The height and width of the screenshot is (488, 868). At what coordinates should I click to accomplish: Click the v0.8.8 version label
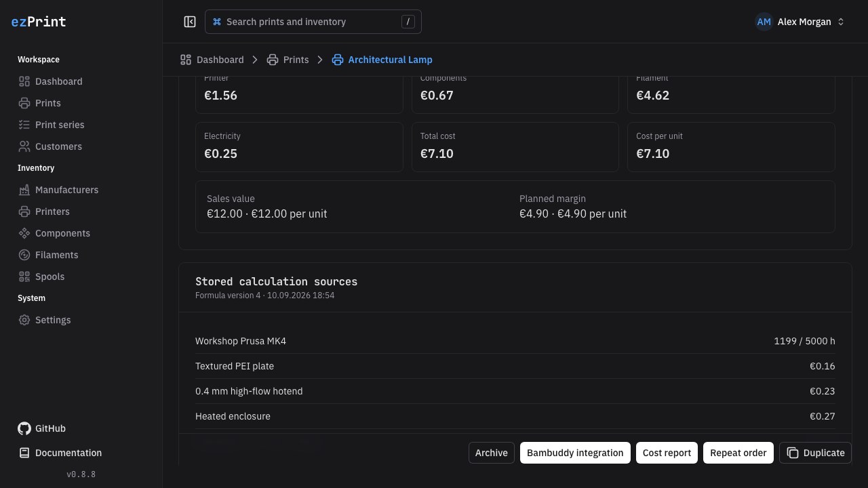pos(81,474)
